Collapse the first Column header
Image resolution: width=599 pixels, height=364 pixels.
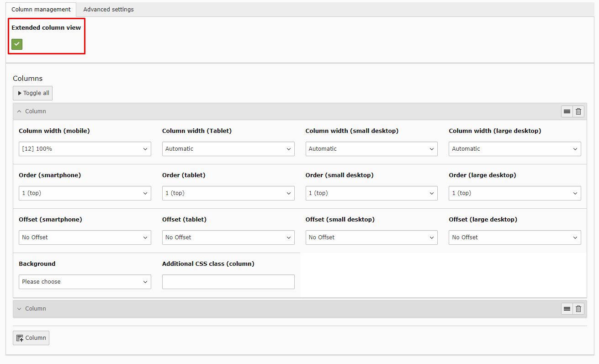pos(32,111)
